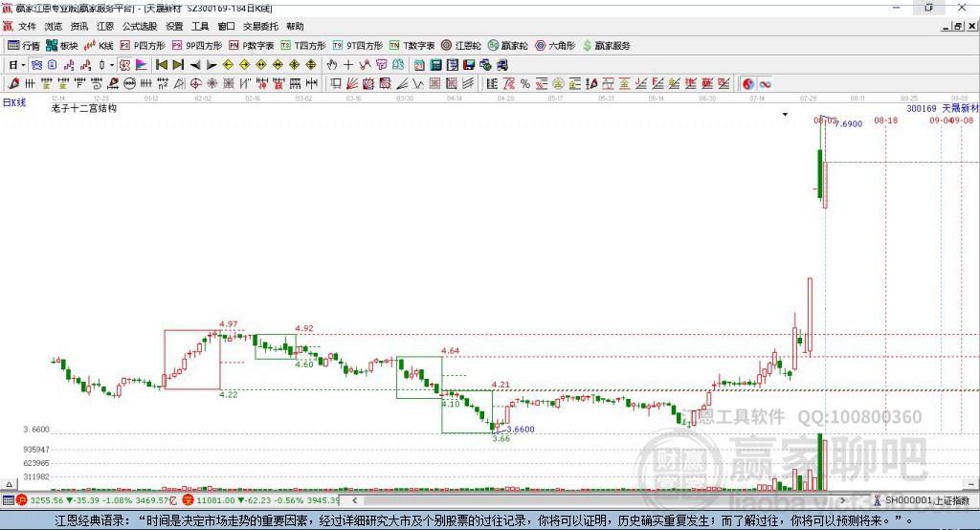980x530 pixels.
Task: Step chart left with black left arrow
Action: (x=195, y=65)
